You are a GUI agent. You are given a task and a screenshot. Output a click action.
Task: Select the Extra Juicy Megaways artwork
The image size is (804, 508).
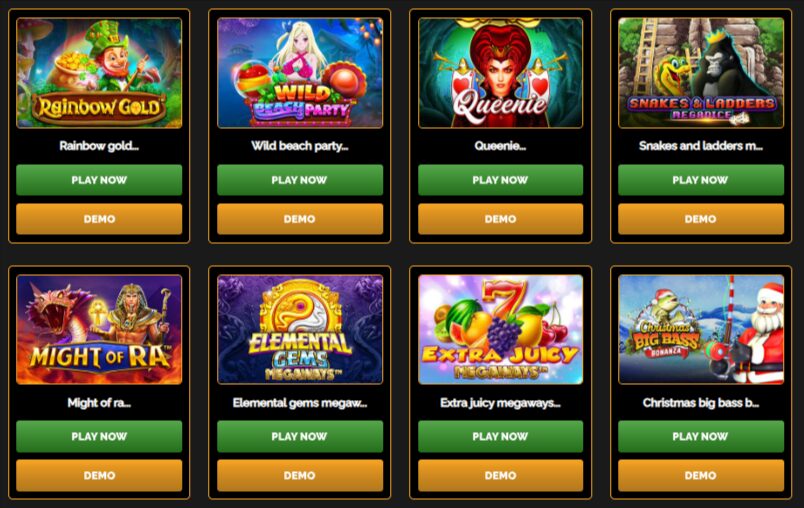pos(500,330)
